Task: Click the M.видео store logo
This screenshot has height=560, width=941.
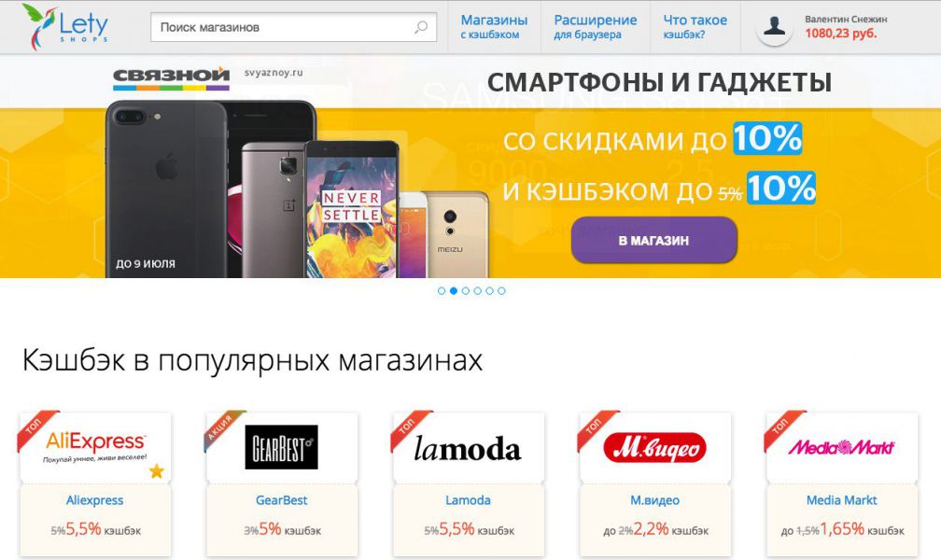Action: [654, 448]
